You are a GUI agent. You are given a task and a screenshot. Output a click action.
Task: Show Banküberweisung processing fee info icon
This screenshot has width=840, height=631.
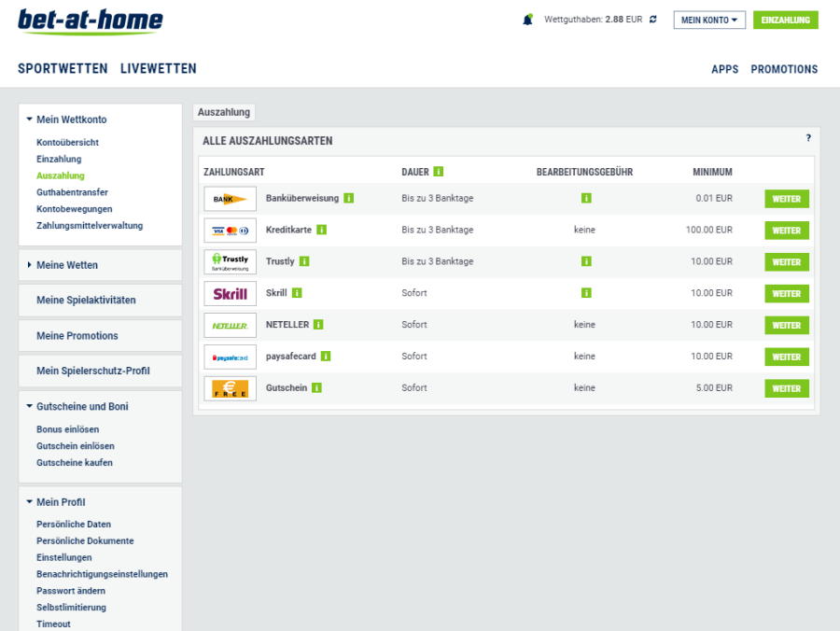coord(586,198)
